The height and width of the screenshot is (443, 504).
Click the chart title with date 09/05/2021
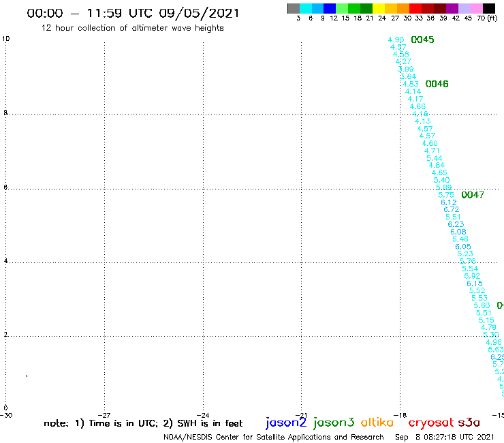[133, 14]
